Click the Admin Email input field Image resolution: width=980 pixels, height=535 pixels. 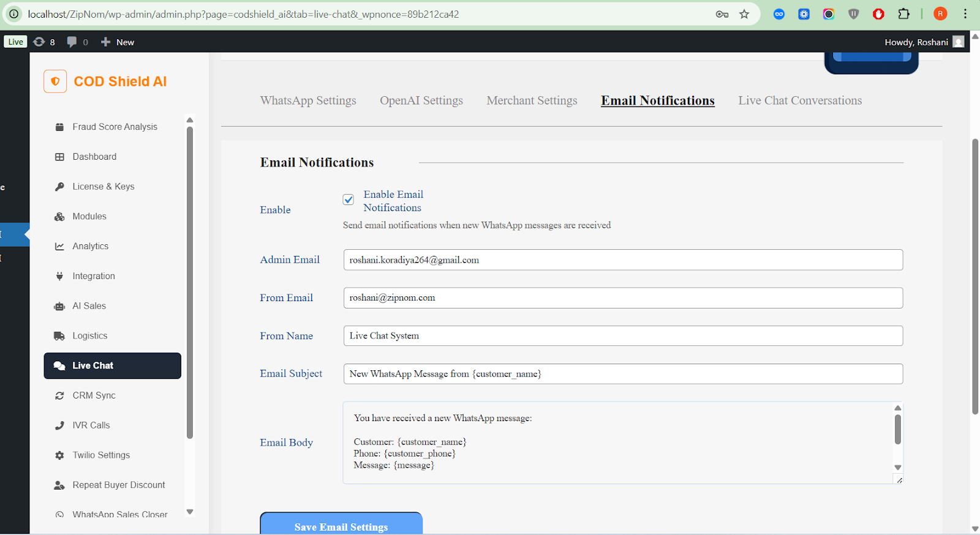[x=622, y=260]
